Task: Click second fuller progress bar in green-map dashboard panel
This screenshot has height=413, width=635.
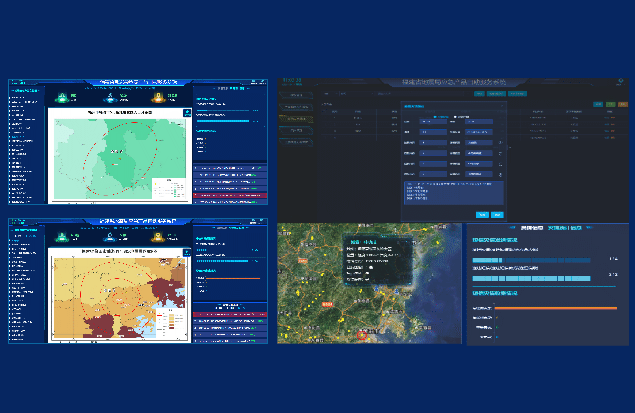Action: pos(223,121)
